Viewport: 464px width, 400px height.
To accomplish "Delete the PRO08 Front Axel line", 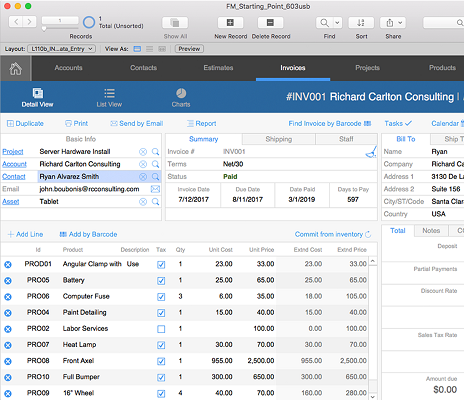I will [x=8, y=361].
